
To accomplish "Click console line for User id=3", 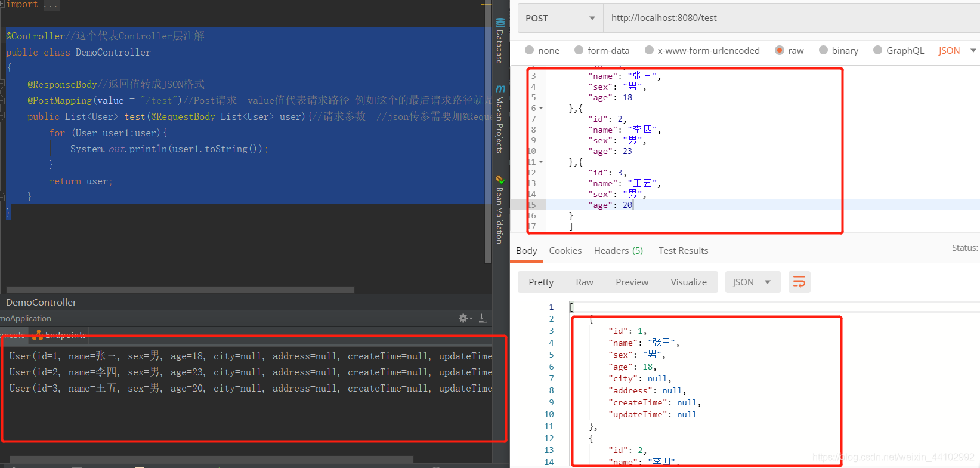I will click(251, 388).
